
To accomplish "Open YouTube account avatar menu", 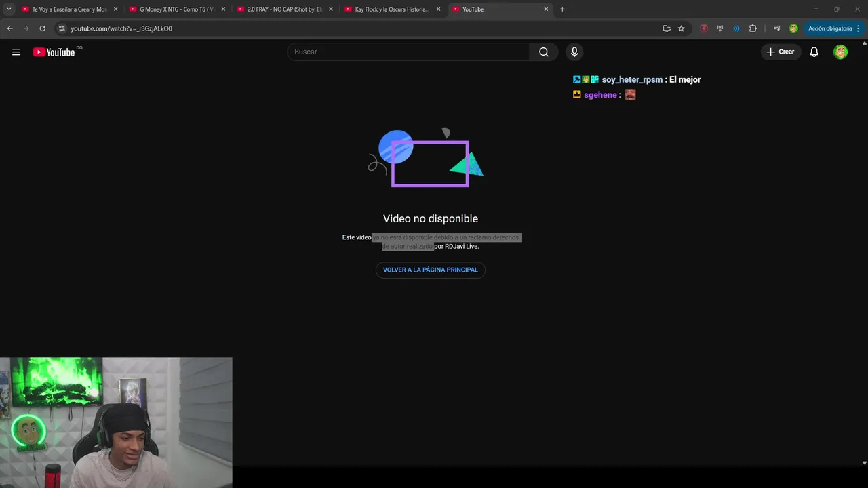I will click(x=840, y=52).
